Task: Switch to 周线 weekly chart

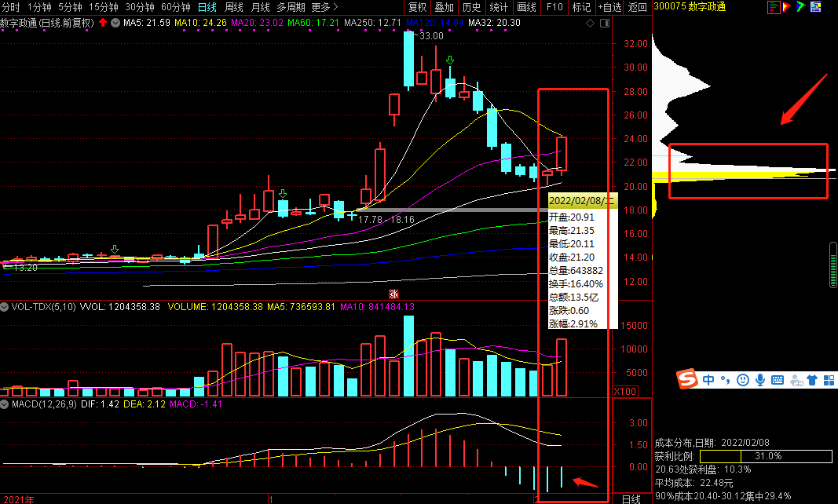Action: pos(233,7)
